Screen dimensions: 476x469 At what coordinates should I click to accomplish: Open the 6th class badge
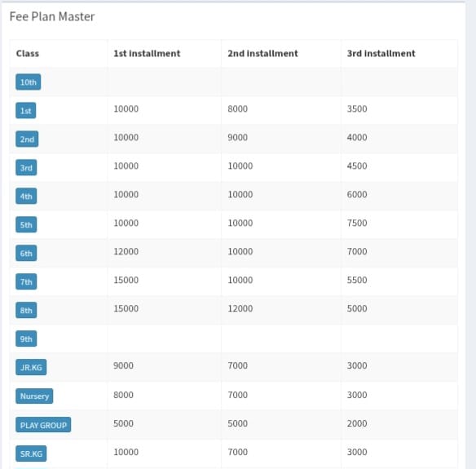tap(26, 254)
